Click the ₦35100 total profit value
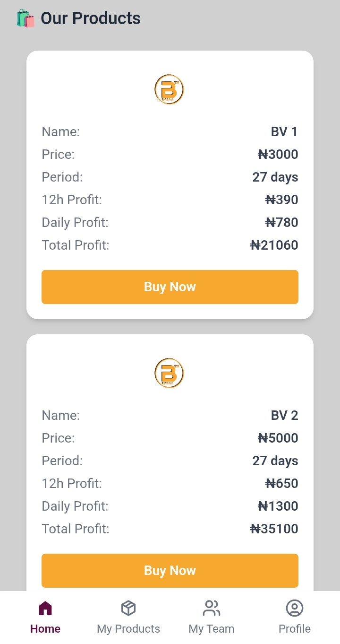The image size is (340, 644). [x=274, y=529]
